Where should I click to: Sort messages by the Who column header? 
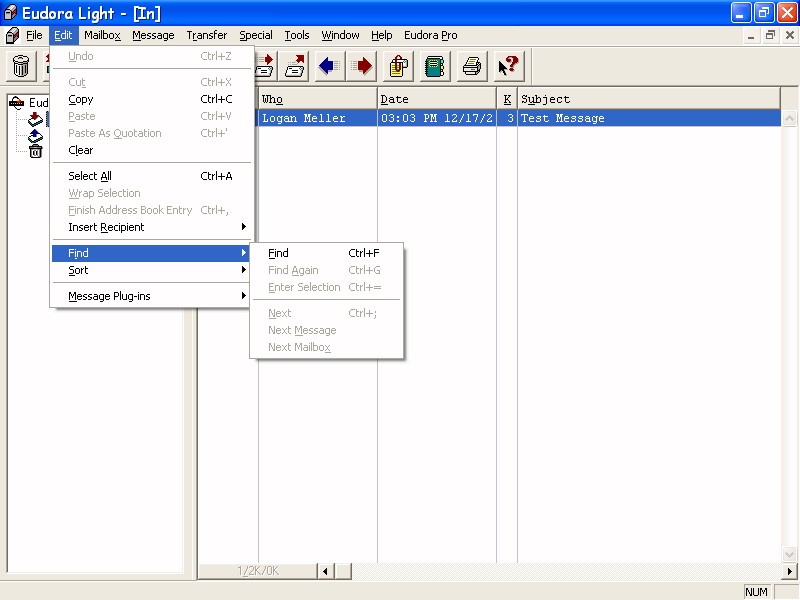[317, 99]
